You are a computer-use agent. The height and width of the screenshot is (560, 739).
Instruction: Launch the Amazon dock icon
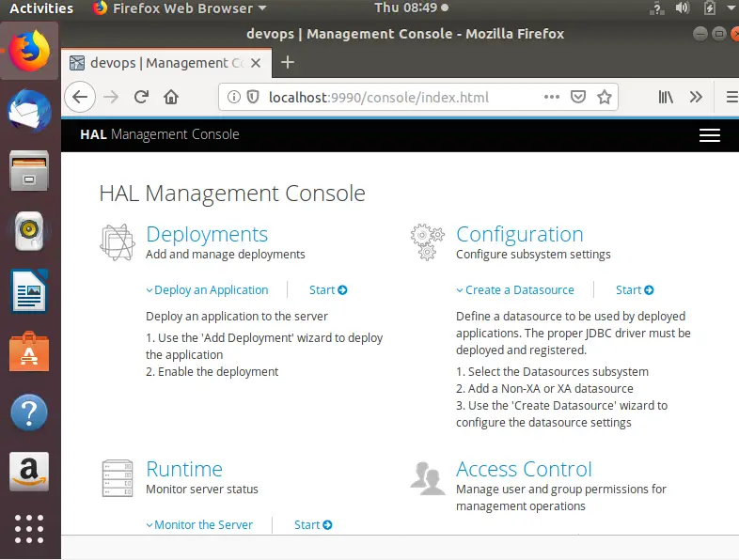[x=29, y=472]
